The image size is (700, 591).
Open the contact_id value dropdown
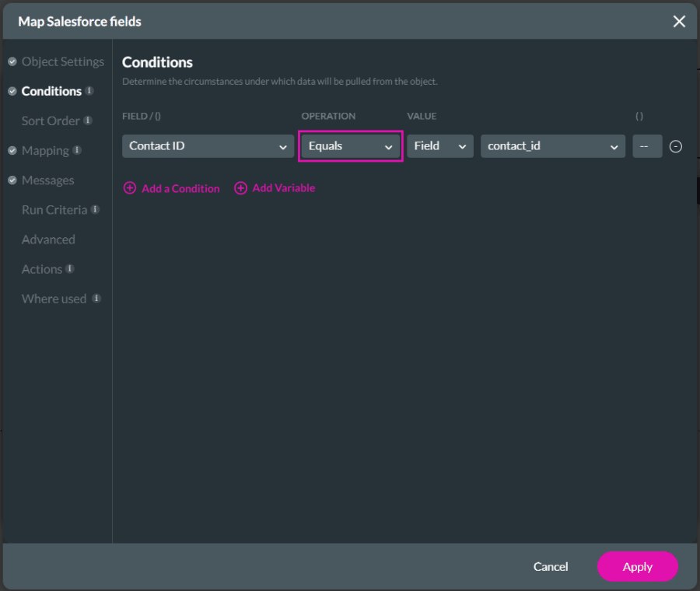[552, 146]
